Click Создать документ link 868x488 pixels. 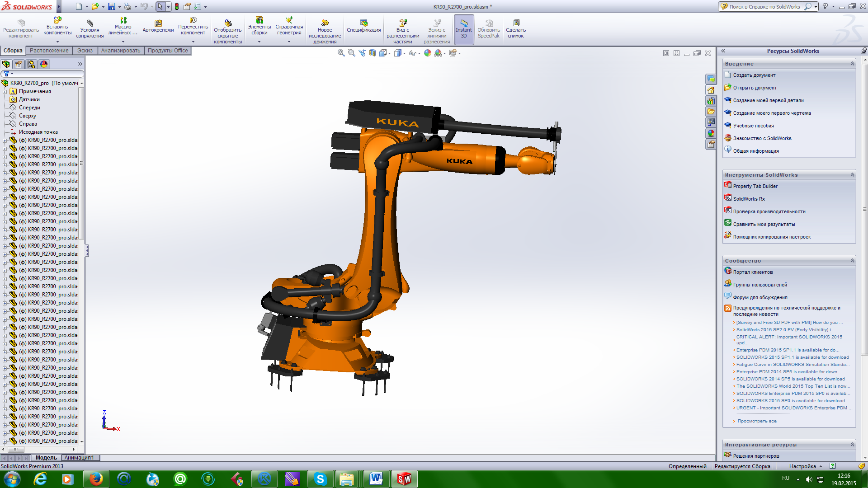click(754, 75)
